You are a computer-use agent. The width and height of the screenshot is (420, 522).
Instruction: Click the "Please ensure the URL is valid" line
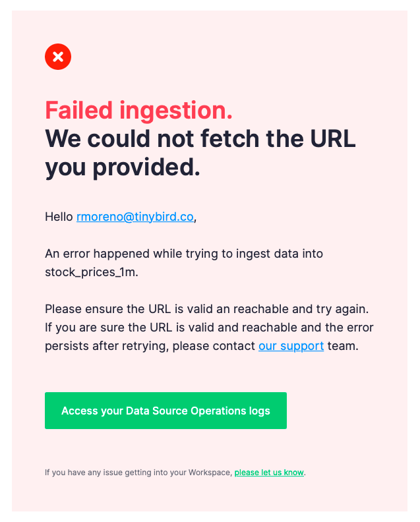pyautogui.click(x=132, y=309)
